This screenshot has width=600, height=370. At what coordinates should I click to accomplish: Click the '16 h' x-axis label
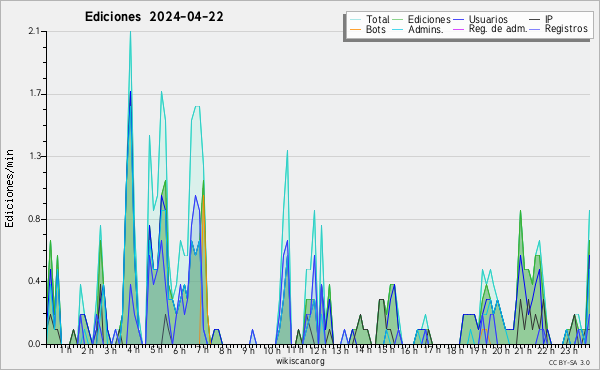[x=409, y=350]
